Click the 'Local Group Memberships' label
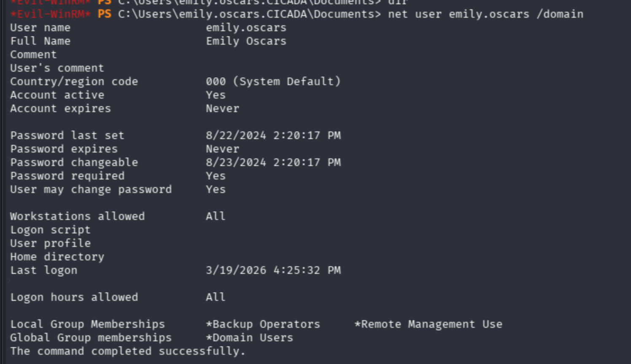Image resolution: width=631 pixels, height=364 pixels. tap(87, 324)
